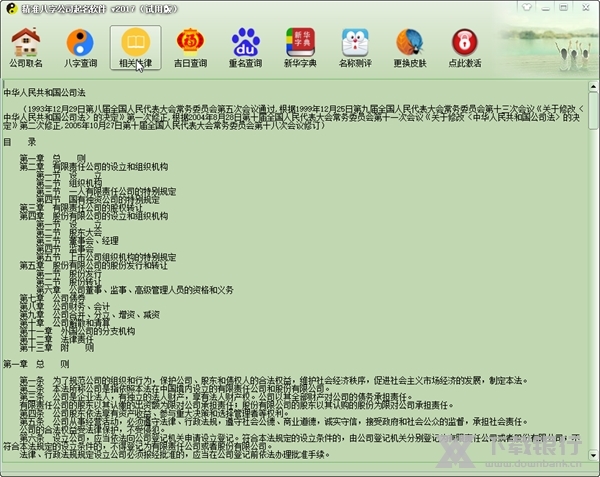This screenshot has width=600, height=477.
Task: Click the line 第四章 股份有限公司的设立和组织机构
Action: [x=94, y=216]
